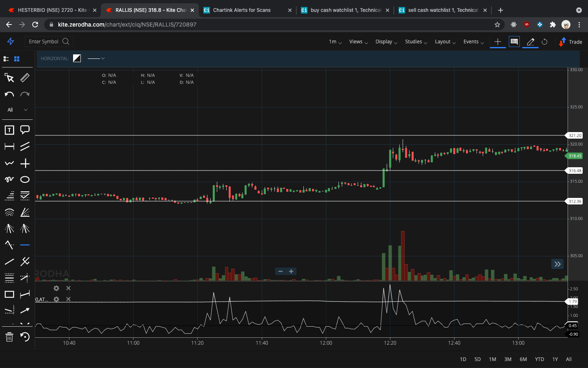Viewport: 588px width, 368px height.
Task: Expand the All drawings filter dropdown
Action: pos(17,110)
